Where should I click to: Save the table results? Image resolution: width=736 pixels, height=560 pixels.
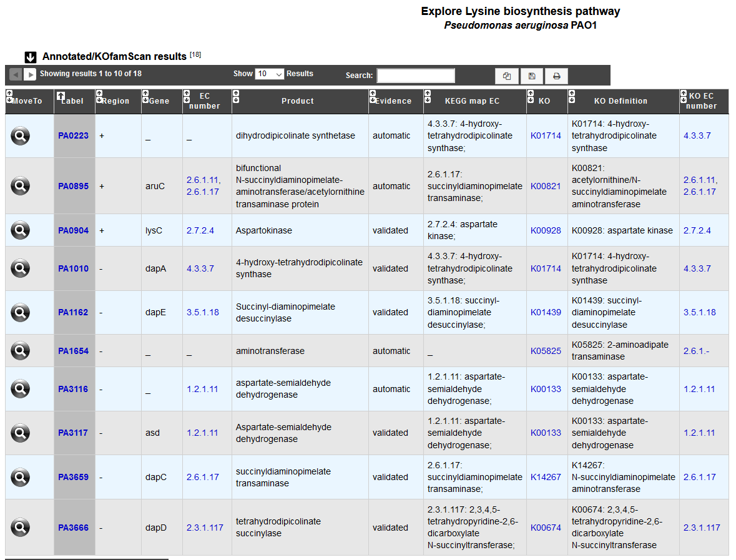532,76
